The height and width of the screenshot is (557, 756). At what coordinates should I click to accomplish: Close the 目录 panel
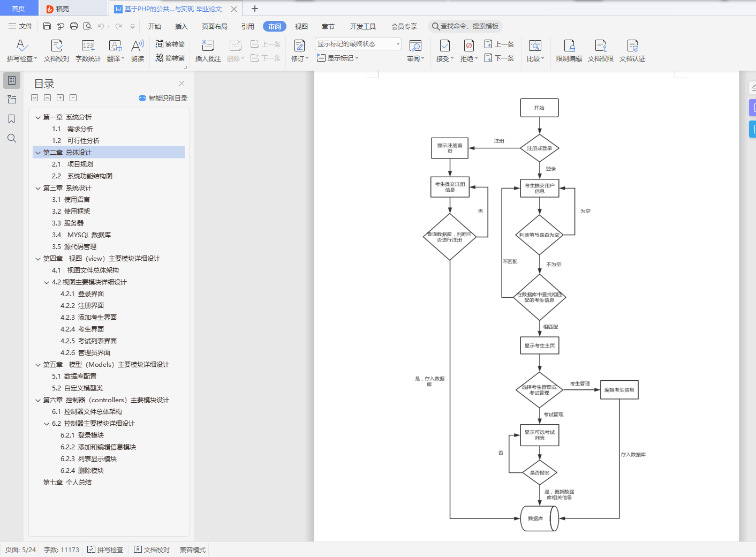click(x=182, y=83)
